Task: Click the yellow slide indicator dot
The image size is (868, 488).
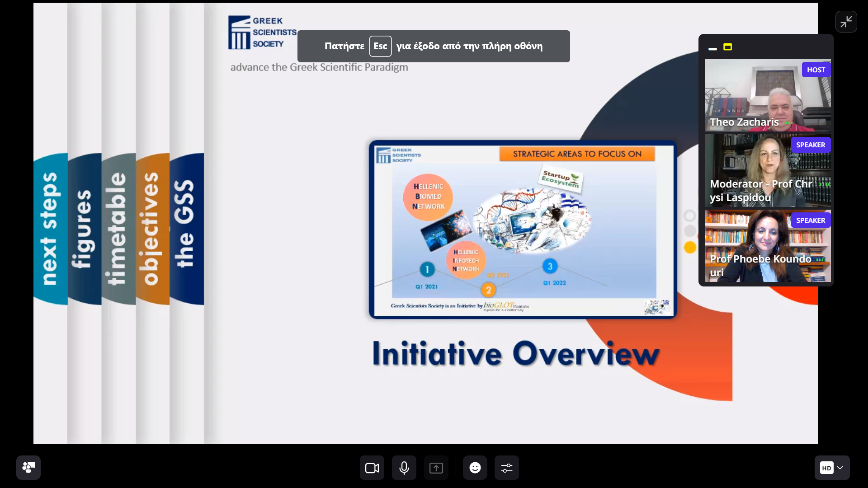Action: (x=690, y=248)
